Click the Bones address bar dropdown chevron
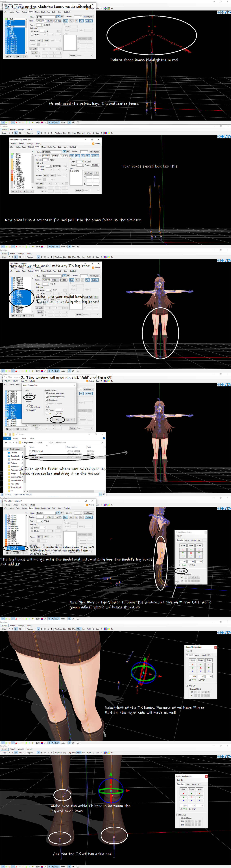231x868 pixels. click(49, 442)
